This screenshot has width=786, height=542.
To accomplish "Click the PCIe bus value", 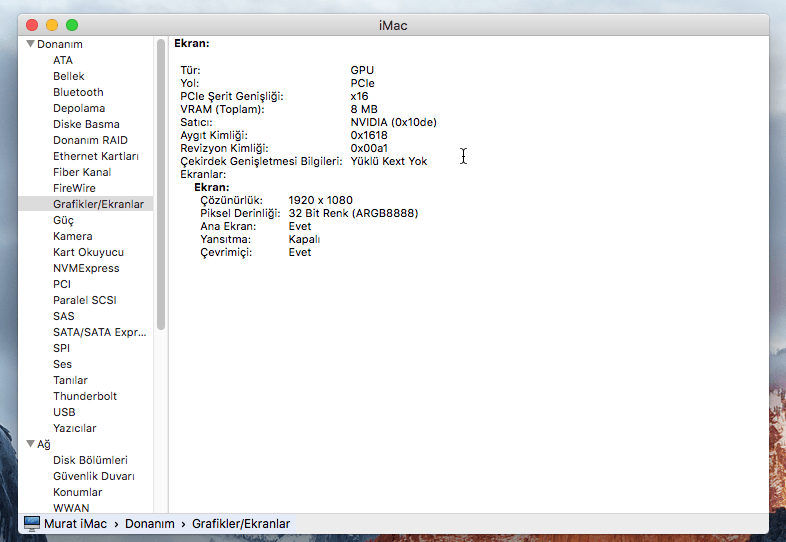I will (x=362, y=83).
